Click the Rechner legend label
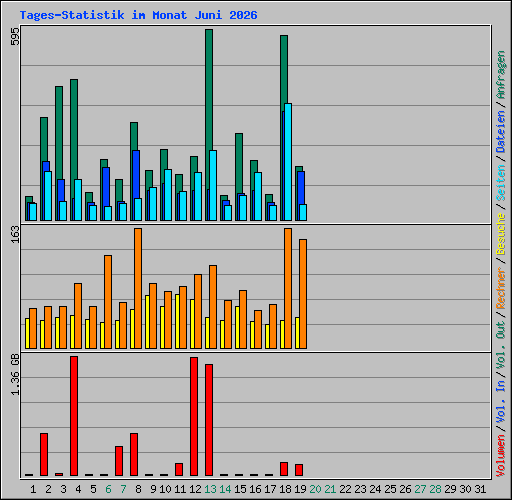This screenshot has width=512, height=500. tap(500, 288)
